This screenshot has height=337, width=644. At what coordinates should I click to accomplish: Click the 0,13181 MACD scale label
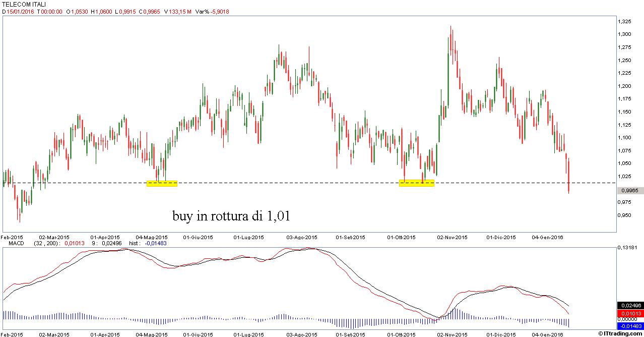click(628, 248)
